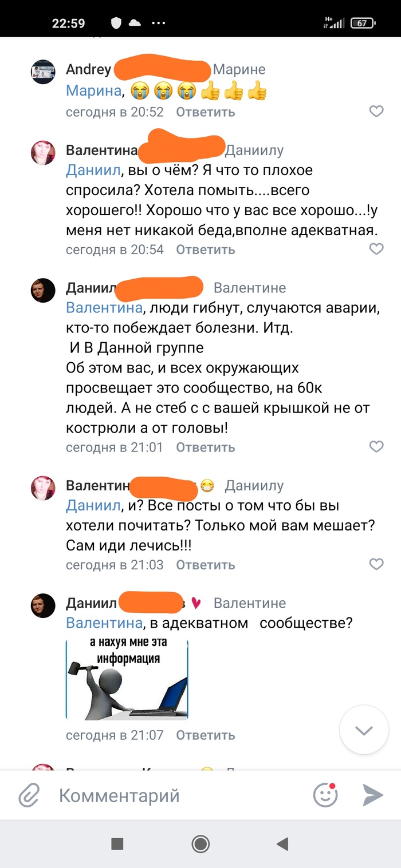Open Валентина mention in the 21:01 comment

pyautogui.click(x=104, y=308)
